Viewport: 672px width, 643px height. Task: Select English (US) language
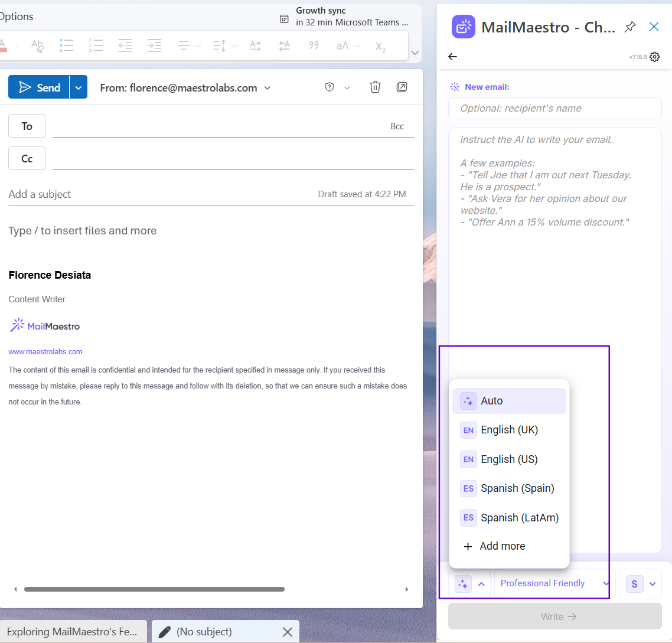(x=509, y=459)
